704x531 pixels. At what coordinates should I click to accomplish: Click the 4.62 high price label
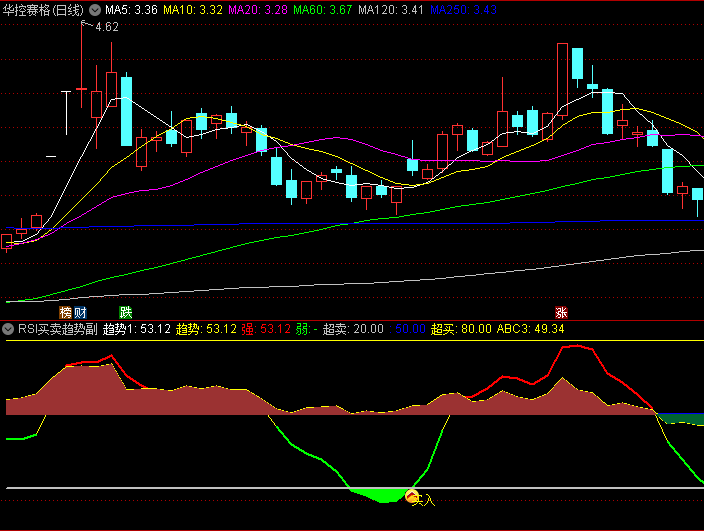pos(107,27)
